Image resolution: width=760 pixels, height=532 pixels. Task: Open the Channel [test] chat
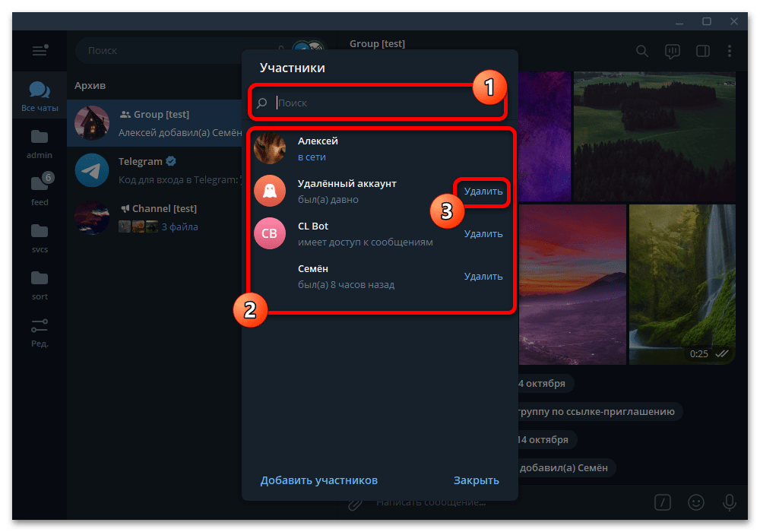tap(154, 217)
